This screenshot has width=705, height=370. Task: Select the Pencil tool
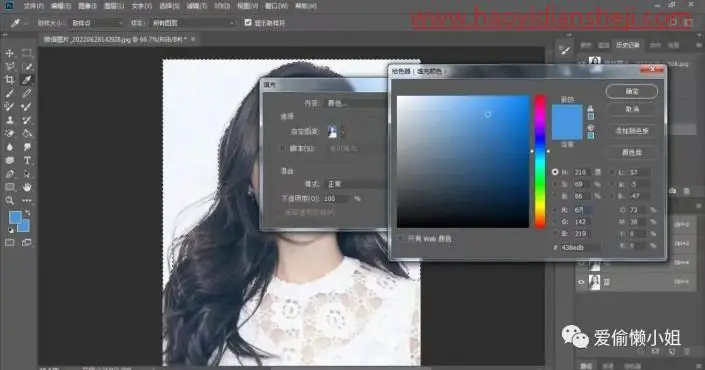tap(27, 94)
